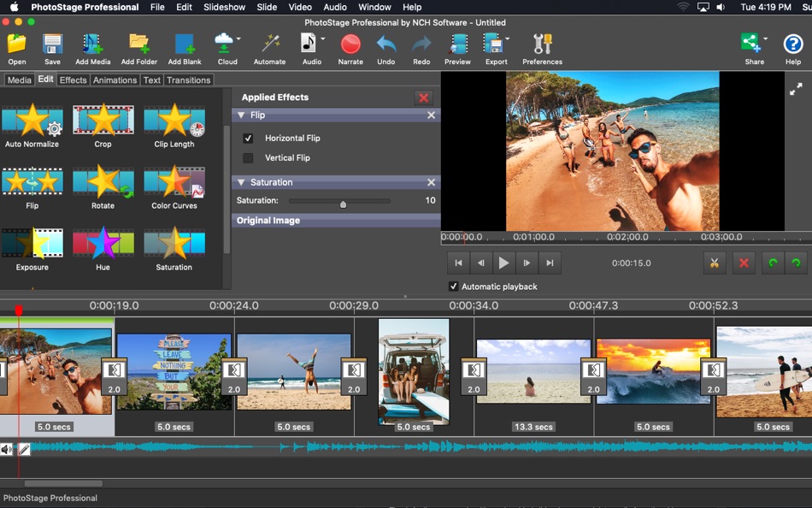This screenshot has height=508, width=812.
Task: Open the Slideshow menu
Action: pyautogui.click(x=224, y=7)
